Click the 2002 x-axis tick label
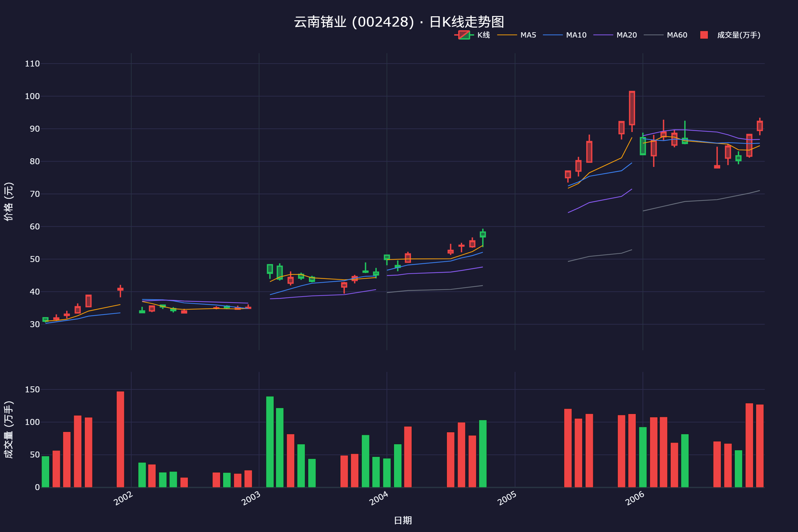 (x=123, y=498)
